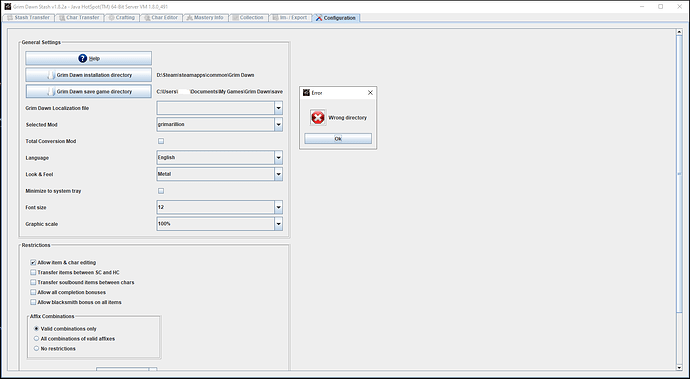690x379 pixels.
Task: Open the Stash Transfer tab
Action: 28,18
